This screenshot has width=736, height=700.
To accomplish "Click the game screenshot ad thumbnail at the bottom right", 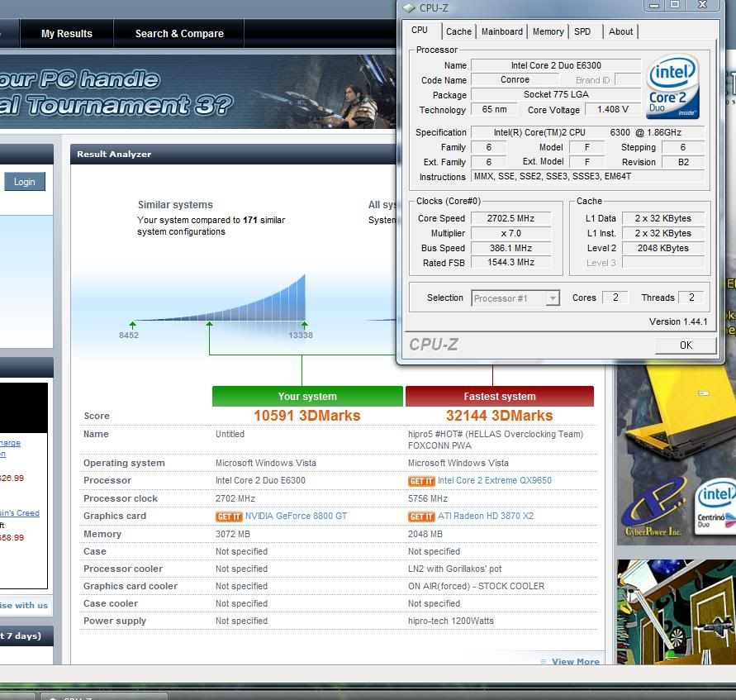I will [x=676, y=612].
